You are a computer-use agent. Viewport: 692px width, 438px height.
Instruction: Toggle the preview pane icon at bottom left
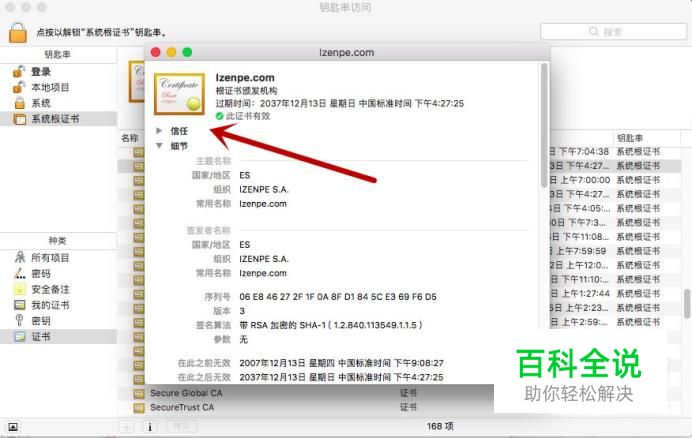tap(13, 427)
